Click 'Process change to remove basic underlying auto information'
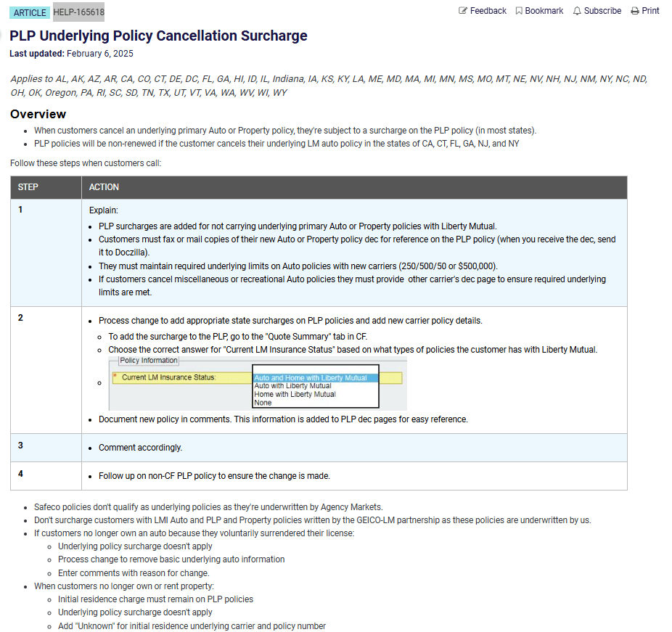This screenshot has width=672, height=632. click(x=171, y=559)
